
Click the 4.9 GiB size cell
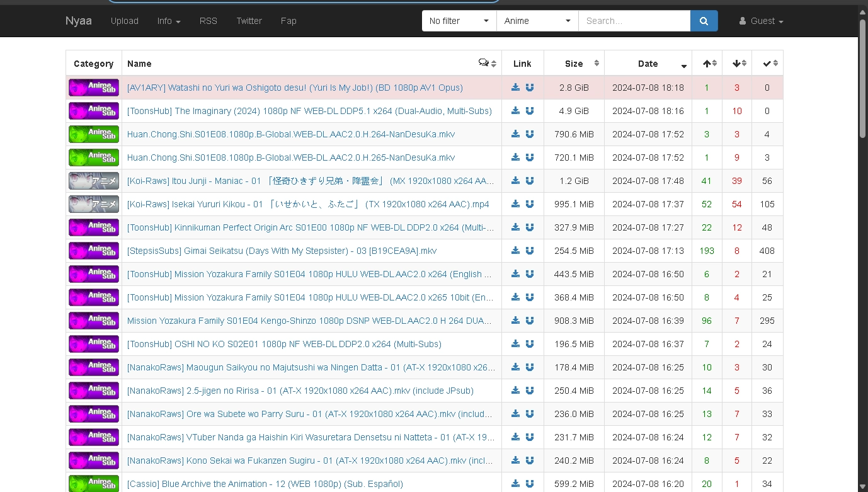coord(574,111)
